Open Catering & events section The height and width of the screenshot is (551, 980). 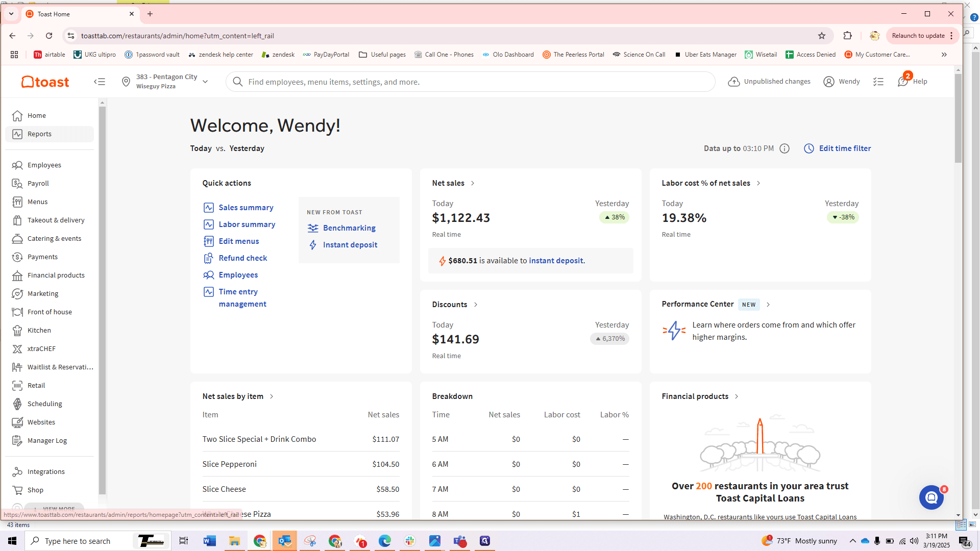click(x=50, y=239)
